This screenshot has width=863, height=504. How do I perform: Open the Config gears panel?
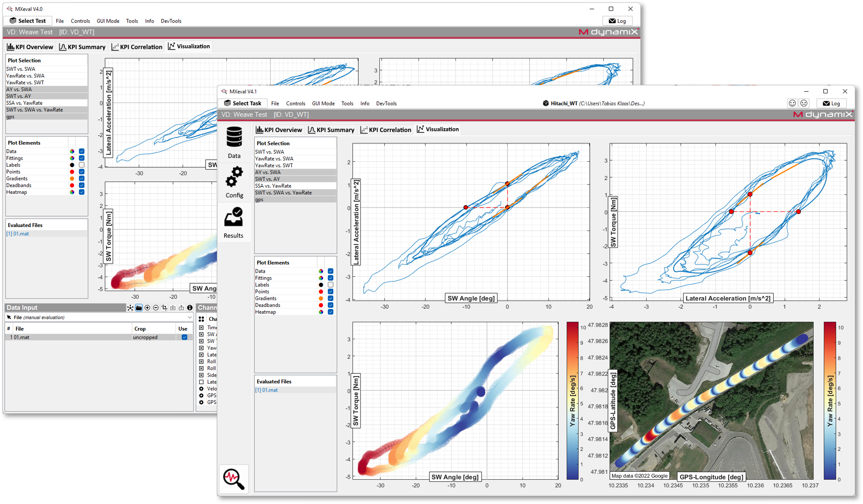point(234,182)
